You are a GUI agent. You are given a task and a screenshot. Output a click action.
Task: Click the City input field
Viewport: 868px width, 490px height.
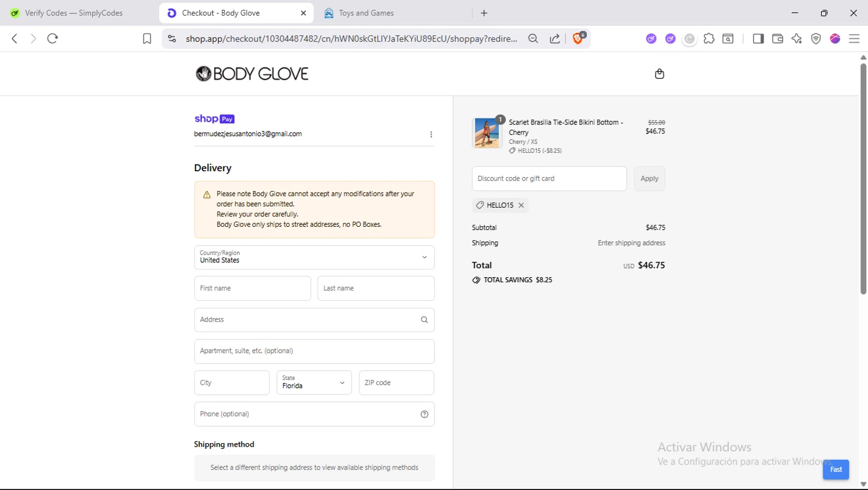pyautogui.click(x=231, y=382)
